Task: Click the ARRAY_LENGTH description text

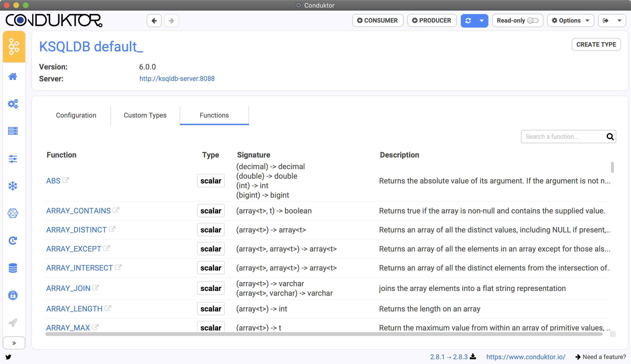Action: click(x=430, y=309)
